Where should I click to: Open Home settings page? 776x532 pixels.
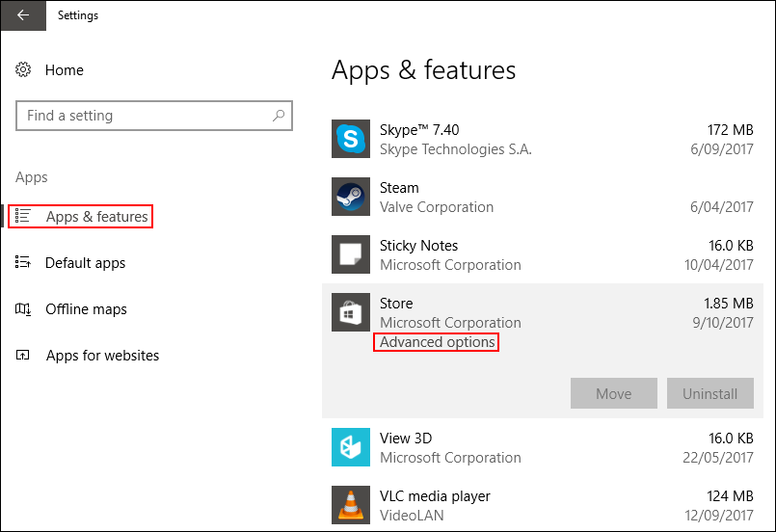pos(64,70)
